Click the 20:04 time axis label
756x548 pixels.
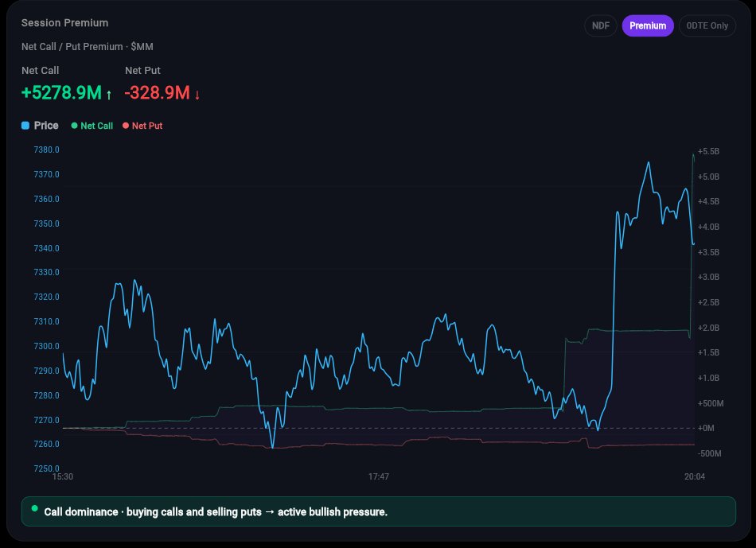(694, 476)
